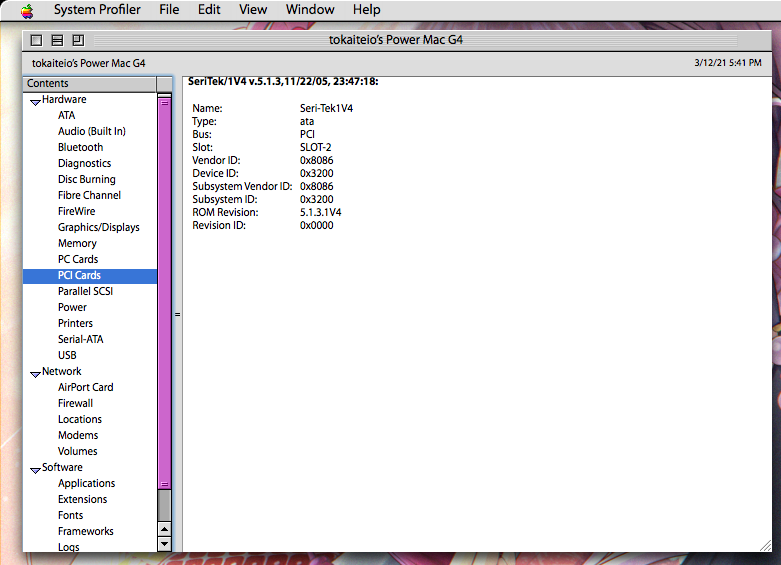Click the Contents column header
Screen dimensions: 781x565
[90, 84]
